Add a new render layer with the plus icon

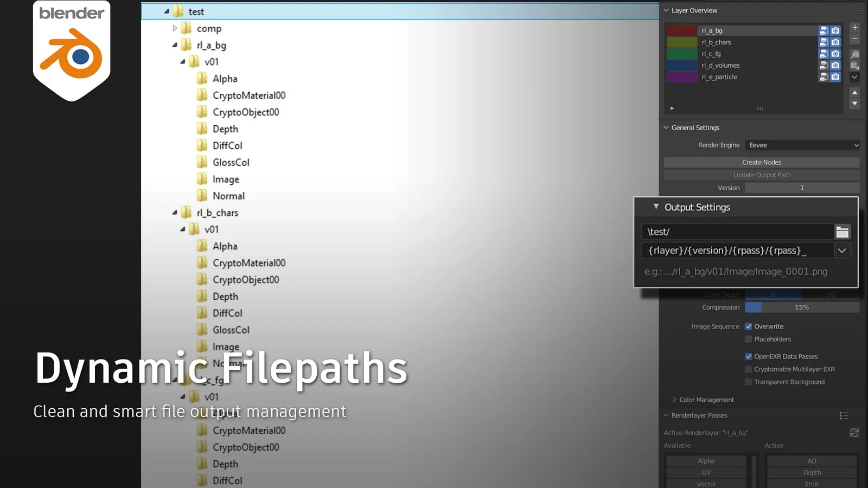click(854, 27)
